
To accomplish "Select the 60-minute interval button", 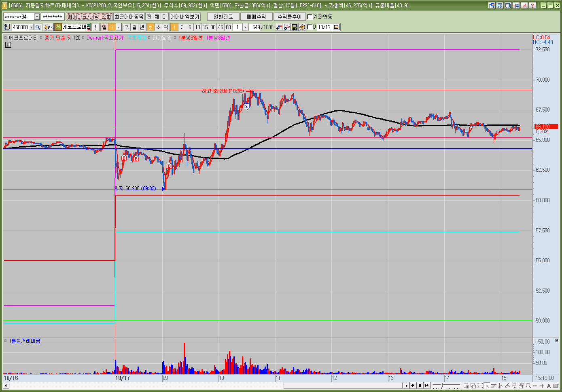I will (x=228, y=27).
